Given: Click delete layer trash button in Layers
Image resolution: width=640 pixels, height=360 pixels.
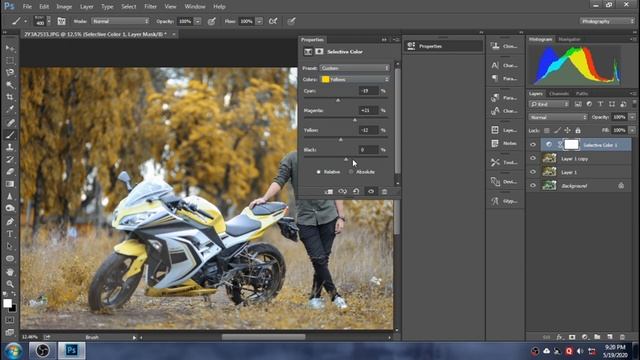Looking at the screenshot, I should [x=622, y=337].
